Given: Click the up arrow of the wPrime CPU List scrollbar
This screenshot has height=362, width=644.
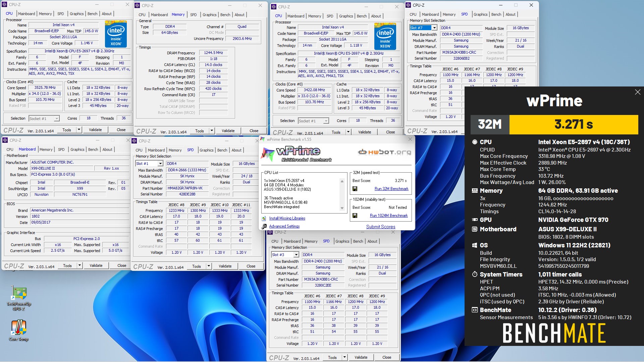Looking at the screenshot, I should [x=342, y=181].
